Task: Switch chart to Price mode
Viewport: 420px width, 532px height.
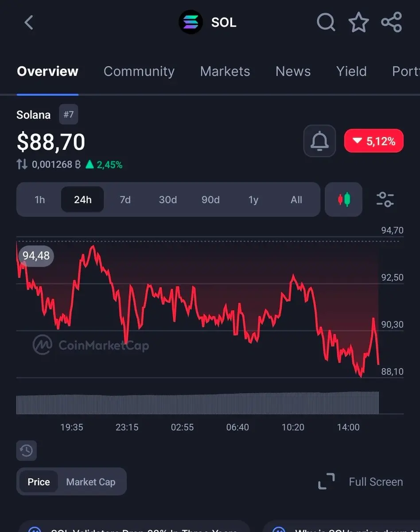Action: (39, 481)
